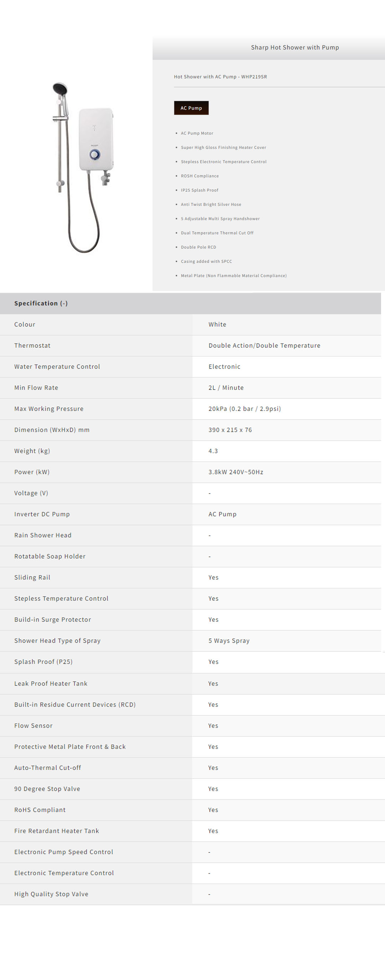This screenshot has width=385, height=980.
Task: Click the Inverter DC Pump row label
Action: (x=42, y=514)
